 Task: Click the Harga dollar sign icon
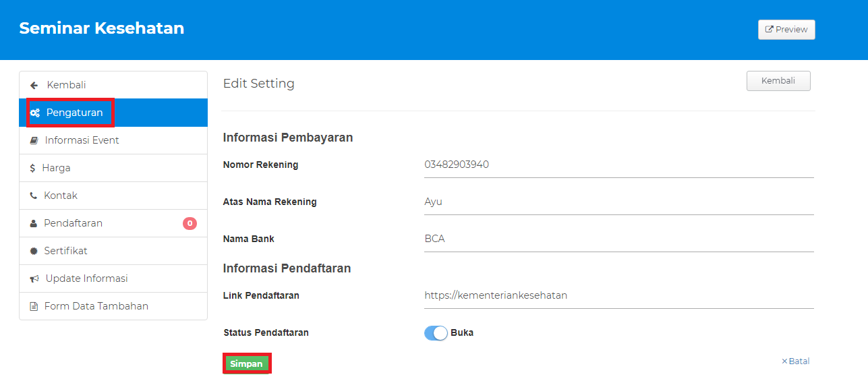pyautogui.click(x=32, y=169)
